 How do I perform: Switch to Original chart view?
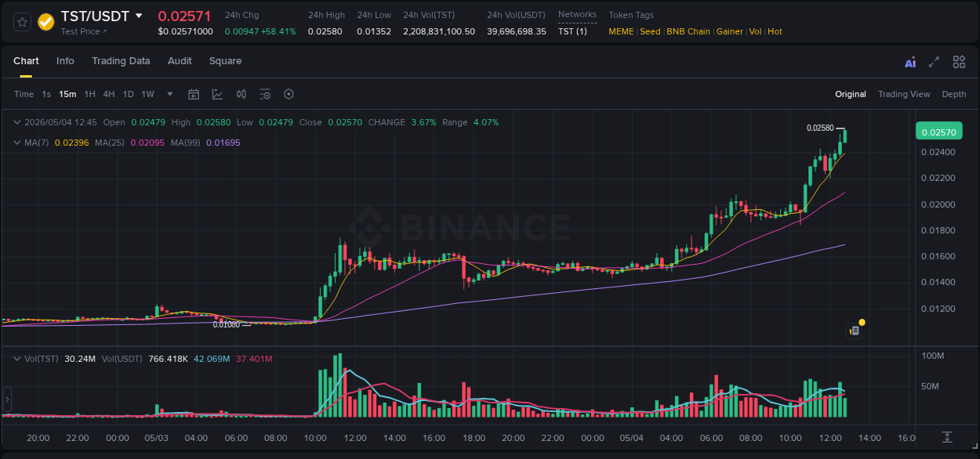851,94
